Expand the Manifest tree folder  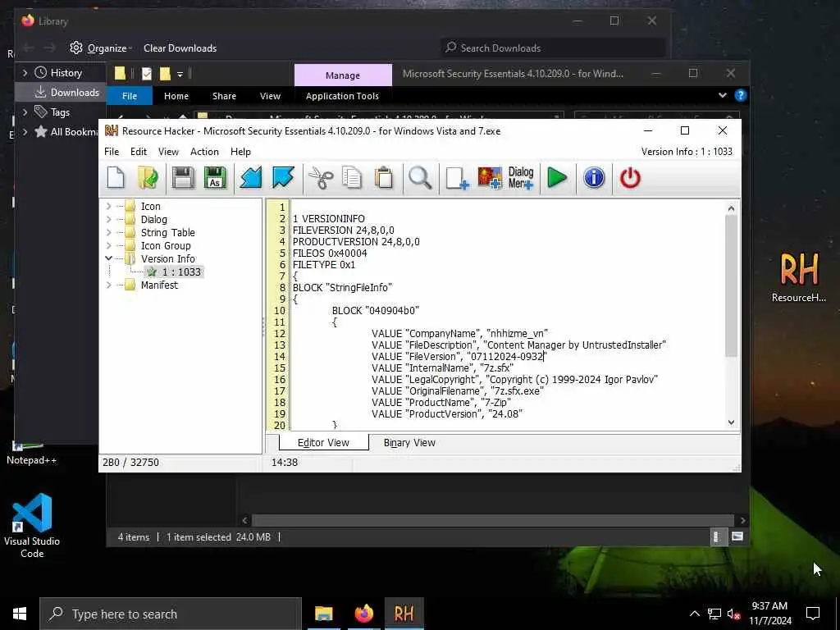click(x=109, y=285)
